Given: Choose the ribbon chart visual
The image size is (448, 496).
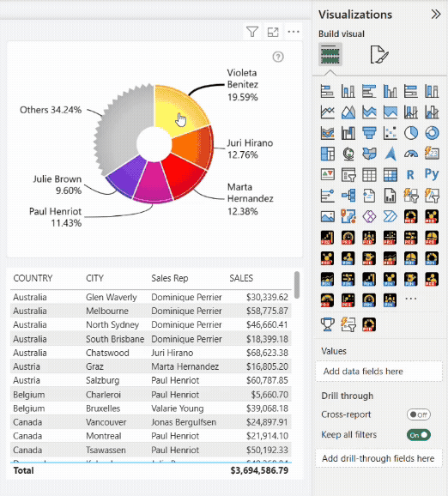Looking at the screenshot, I should [x=327, y=133].
